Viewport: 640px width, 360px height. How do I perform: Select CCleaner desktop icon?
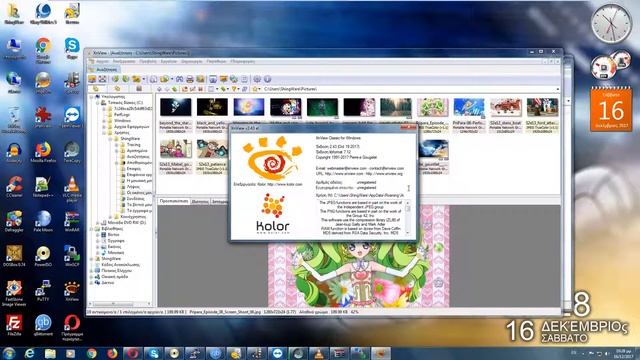[x=14, y=187]
